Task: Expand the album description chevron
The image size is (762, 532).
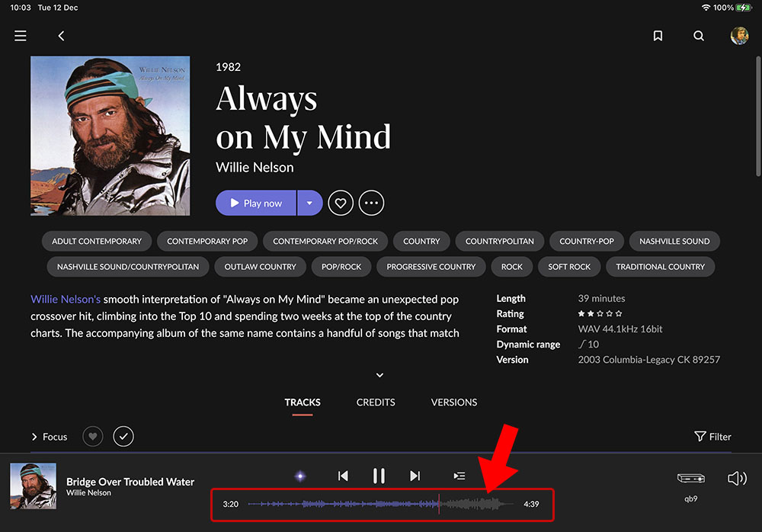Action: 379,375
